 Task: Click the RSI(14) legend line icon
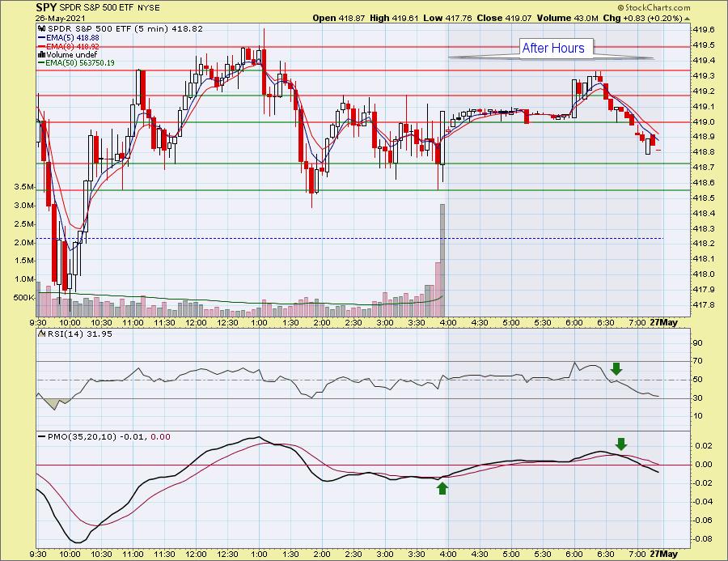coord(41,334)
